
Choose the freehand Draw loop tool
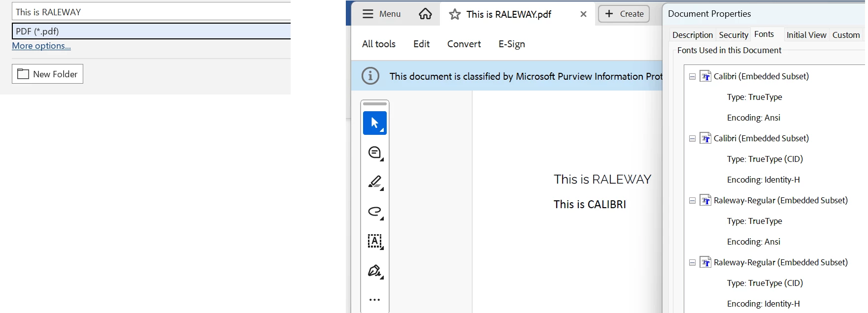(375, 212)
